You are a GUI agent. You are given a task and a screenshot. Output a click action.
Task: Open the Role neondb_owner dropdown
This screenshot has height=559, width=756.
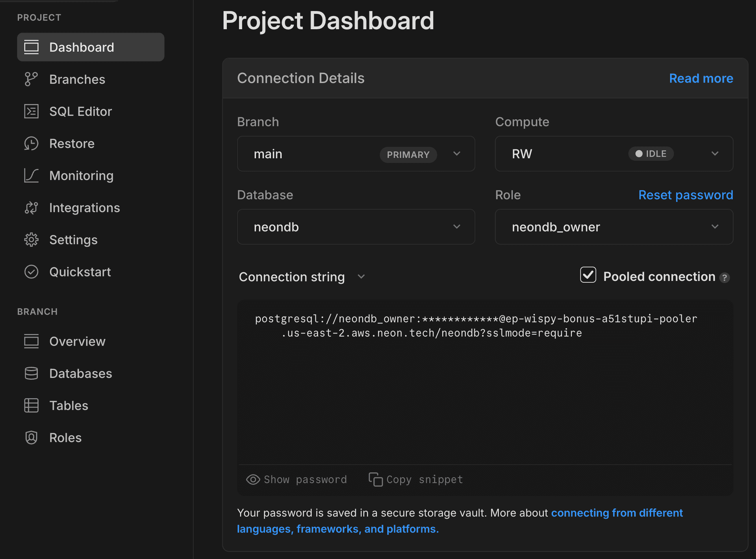613,227
